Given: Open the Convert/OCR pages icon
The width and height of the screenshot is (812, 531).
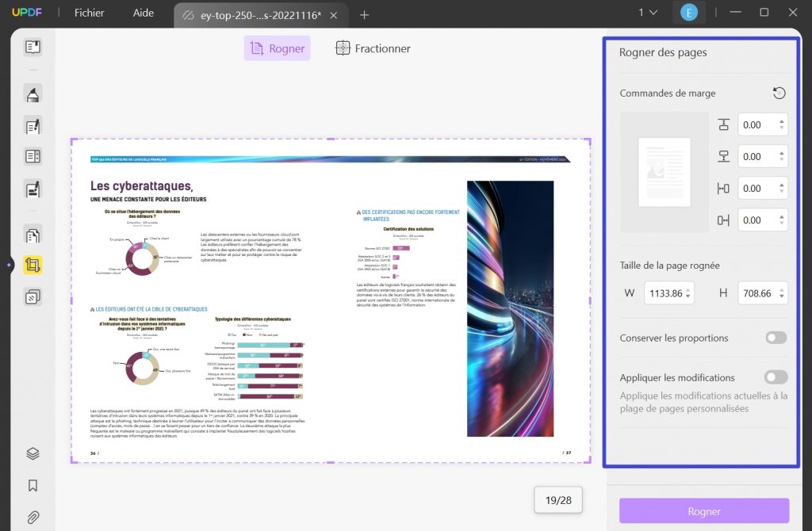Looking at the screenshot, I should pos(33,235).
